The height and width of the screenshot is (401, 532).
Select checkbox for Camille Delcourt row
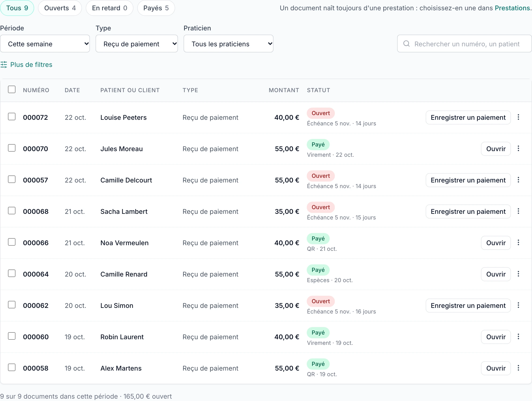click(x=11, y=179)
